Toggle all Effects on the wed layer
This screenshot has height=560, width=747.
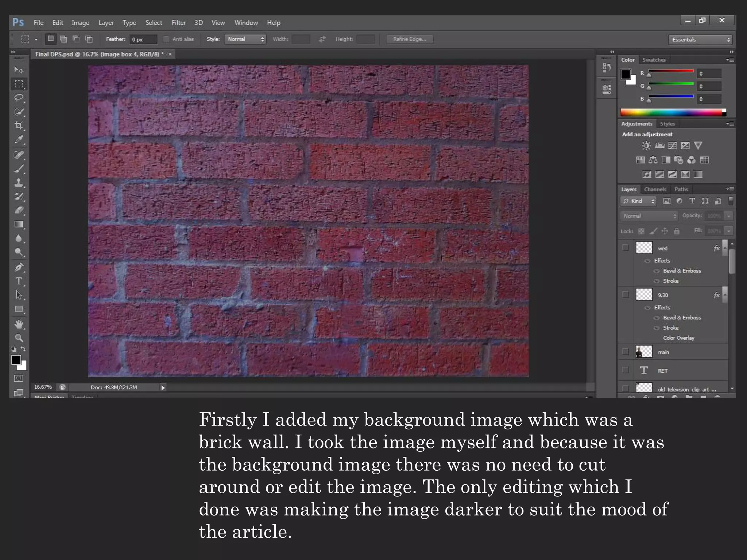(x=648, y=261)
